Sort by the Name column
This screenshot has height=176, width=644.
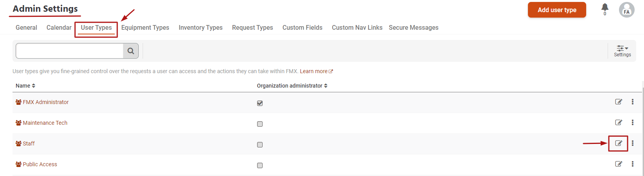[x=25, y=86]
